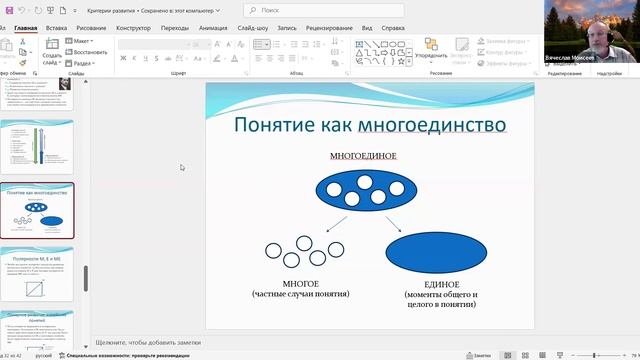Click the decrease font size icon

pos(229,44)
